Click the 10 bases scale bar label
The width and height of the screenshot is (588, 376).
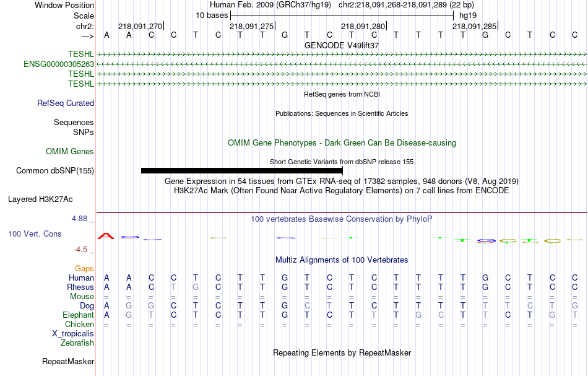(x=212, y=15)
